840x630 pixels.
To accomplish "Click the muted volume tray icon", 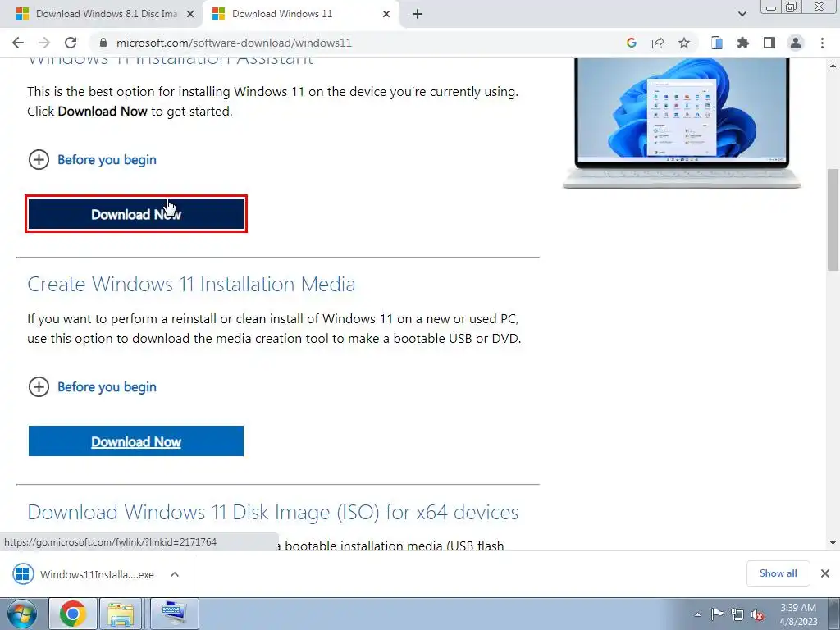I will 757,615.
